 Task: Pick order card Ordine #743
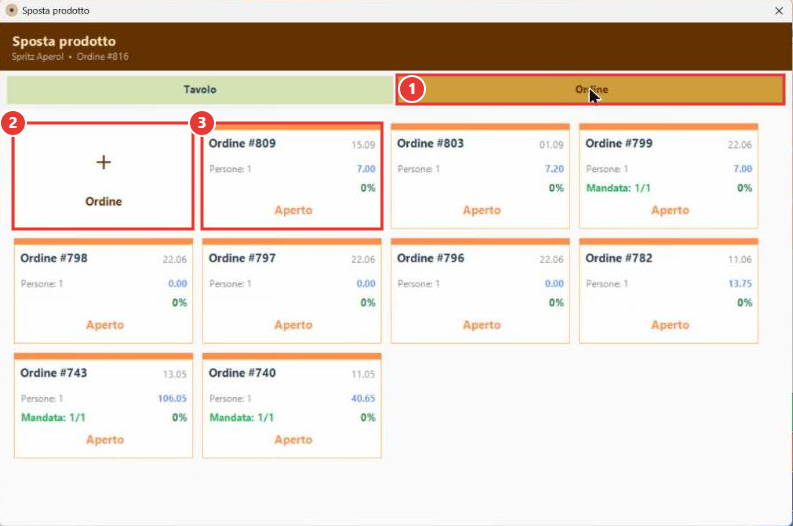[103, 406]
